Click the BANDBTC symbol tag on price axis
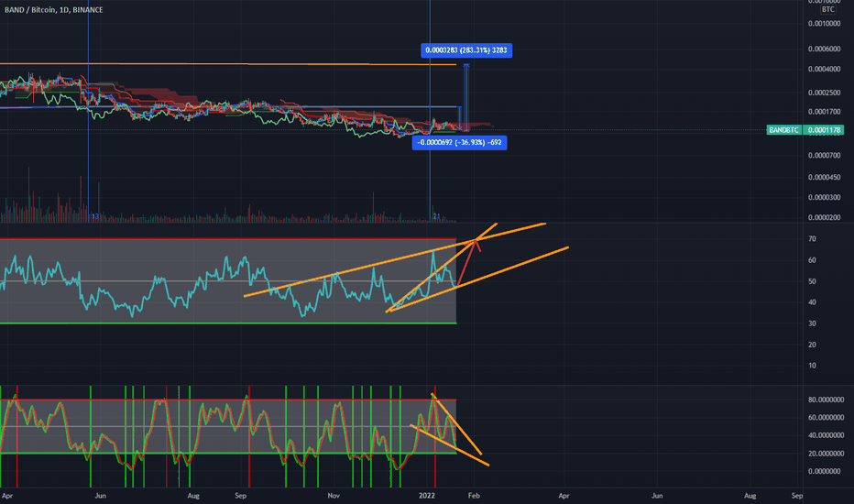 click(x=783, y=130)
